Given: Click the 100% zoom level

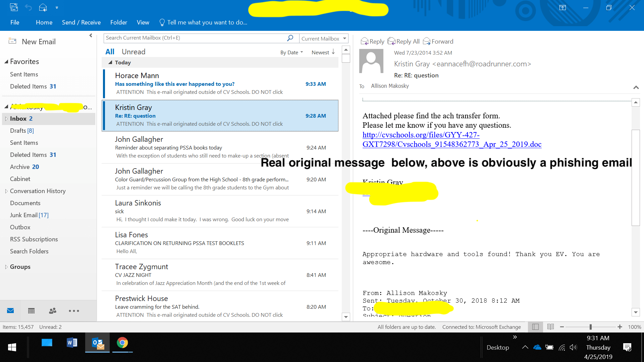Looking at the screenshot, I should 635,327.
